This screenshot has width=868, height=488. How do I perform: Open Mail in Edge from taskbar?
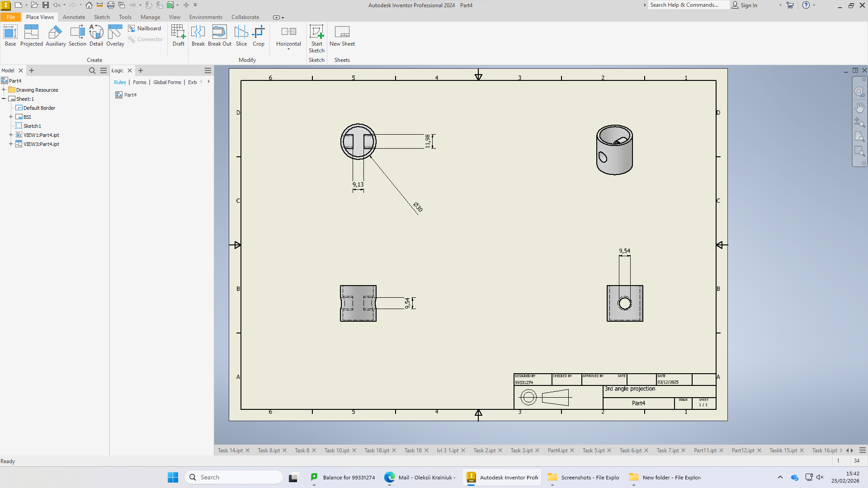pyautogui.click(x=420, y=478)
